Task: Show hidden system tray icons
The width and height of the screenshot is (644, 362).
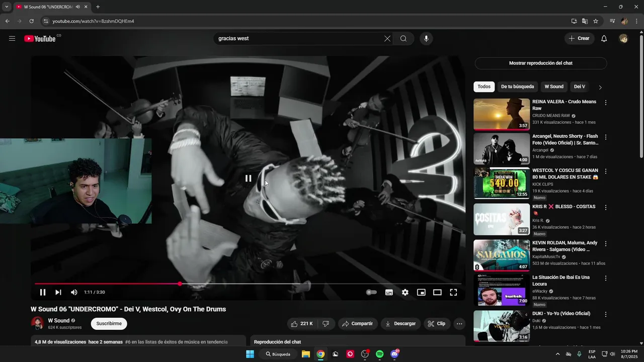Action: [x=557, y=354]
